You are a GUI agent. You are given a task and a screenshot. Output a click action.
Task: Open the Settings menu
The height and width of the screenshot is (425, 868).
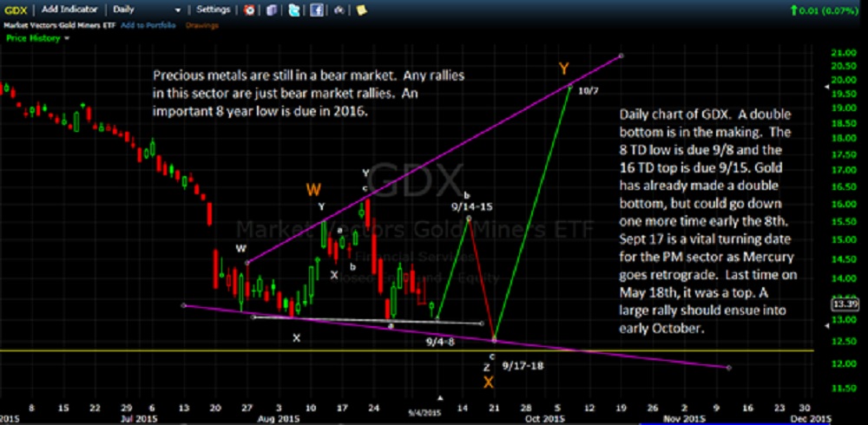tap(214, 10)
